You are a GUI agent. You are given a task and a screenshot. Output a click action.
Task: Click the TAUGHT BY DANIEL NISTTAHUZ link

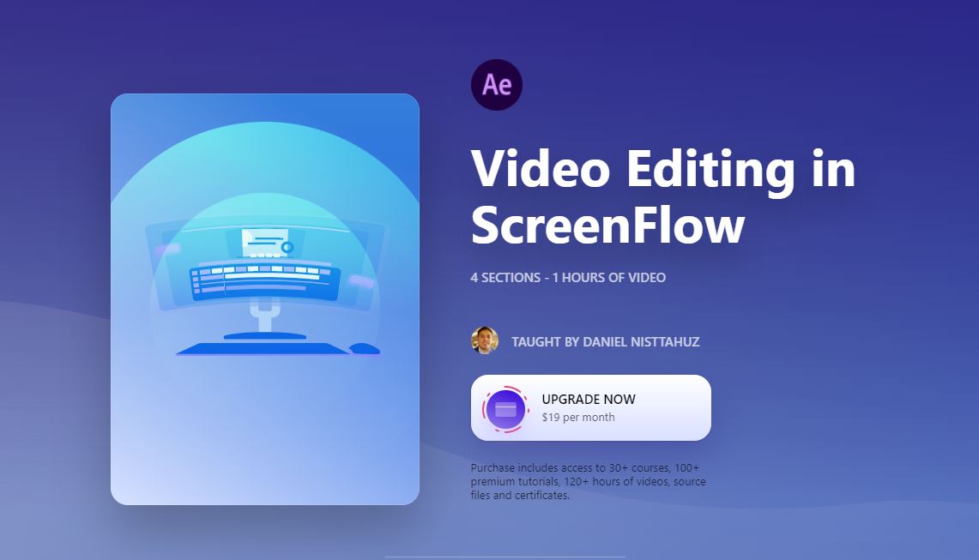[605, 341]
